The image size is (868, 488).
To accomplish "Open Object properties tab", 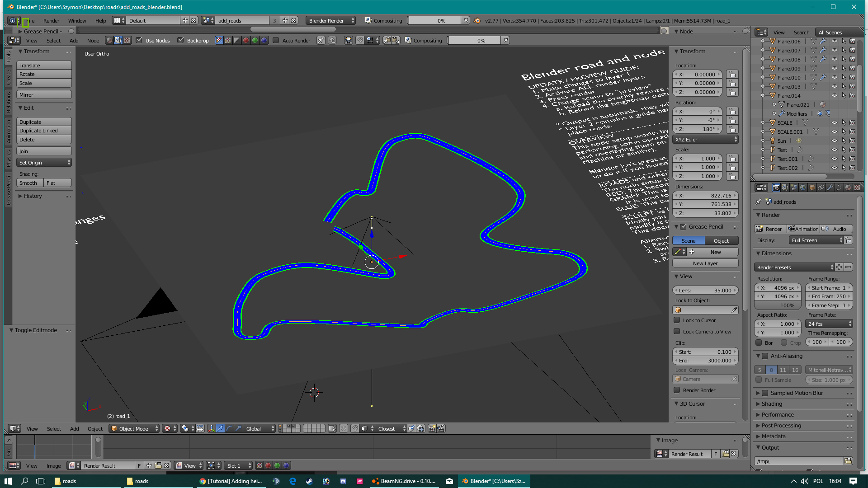I will (x=812, y=188).
